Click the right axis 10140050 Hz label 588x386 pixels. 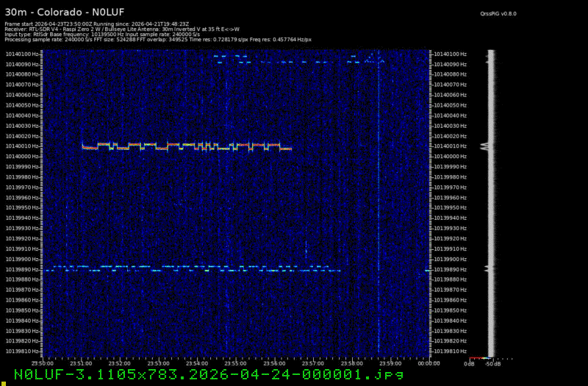coord(449,105)
